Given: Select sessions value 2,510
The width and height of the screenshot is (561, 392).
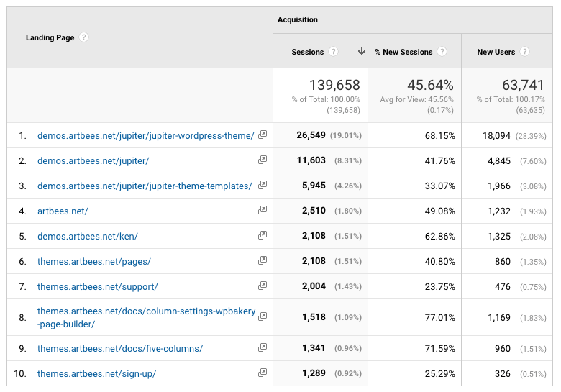Looking at the screenshot, I should [314, 210].
